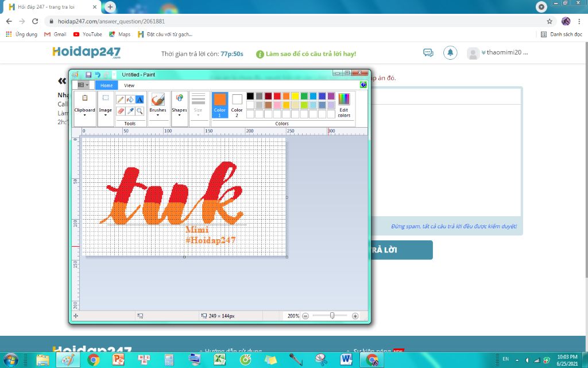This screenshot has width=588, height=368.
Task: Click the zoom out minus button
Action: [x=305, y=316]
